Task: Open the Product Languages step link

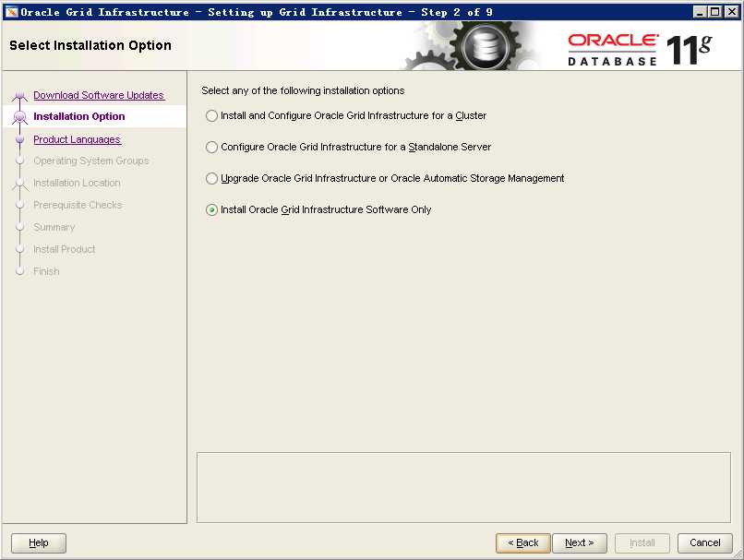Action: coord(77,139)
